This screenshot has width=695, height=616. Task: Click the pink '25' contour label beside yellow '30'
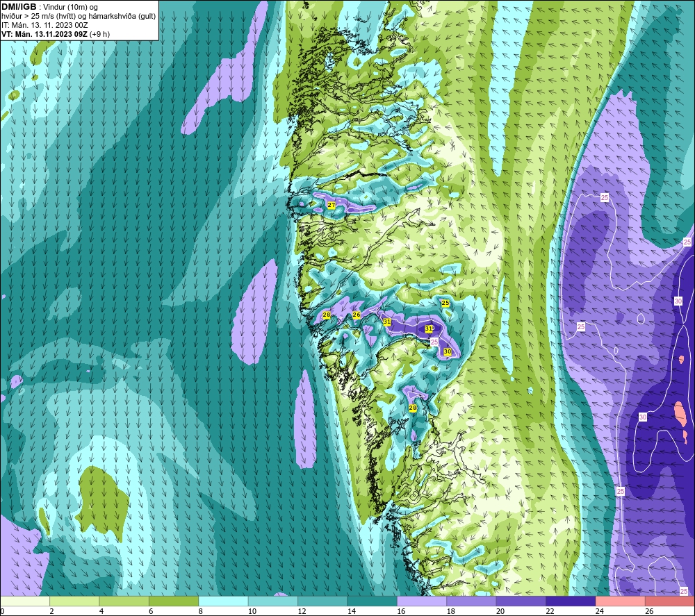point(434,342)
